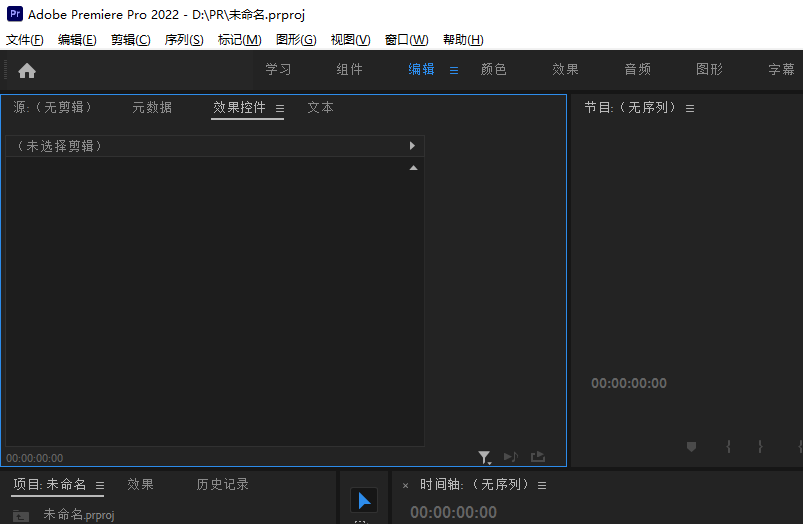This screenshot has width=803, height=524.
Task: Open the 序列(S) menu
Action: [184, 40]
